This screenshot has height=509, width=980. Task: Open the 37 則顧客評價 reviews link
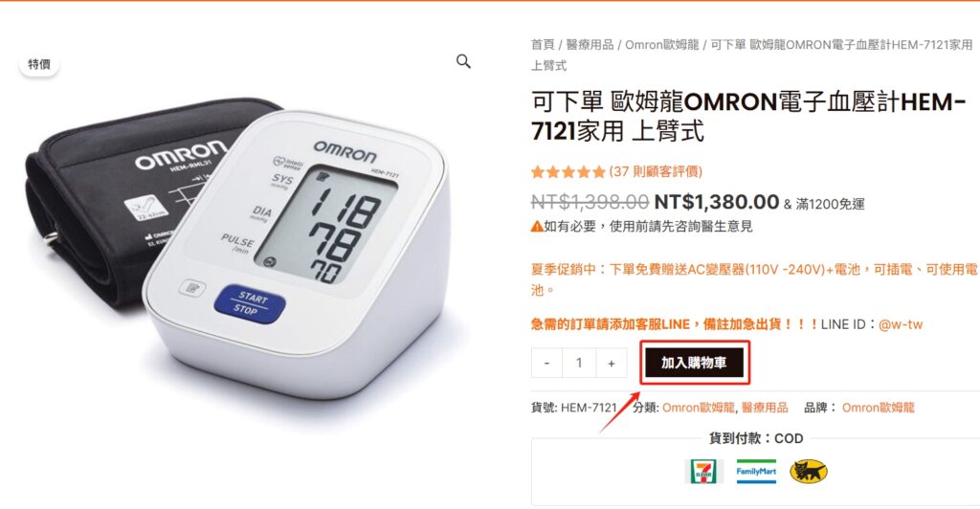pyautogui.click(x=656, y=172)
